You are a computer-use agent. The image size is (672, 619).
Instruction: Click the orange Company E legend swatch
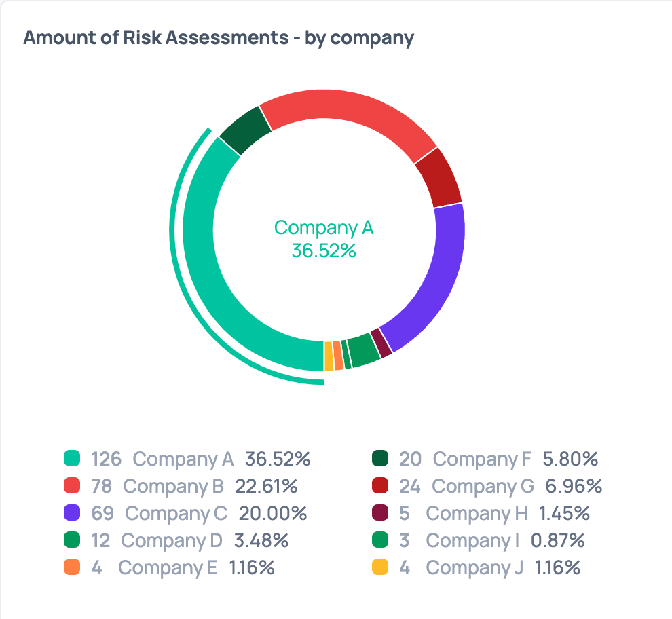71,567
